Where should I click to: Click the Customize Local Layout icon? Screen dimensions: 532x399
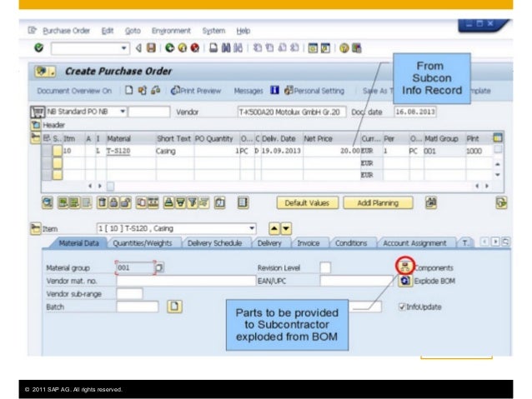(x=357, y=47)
